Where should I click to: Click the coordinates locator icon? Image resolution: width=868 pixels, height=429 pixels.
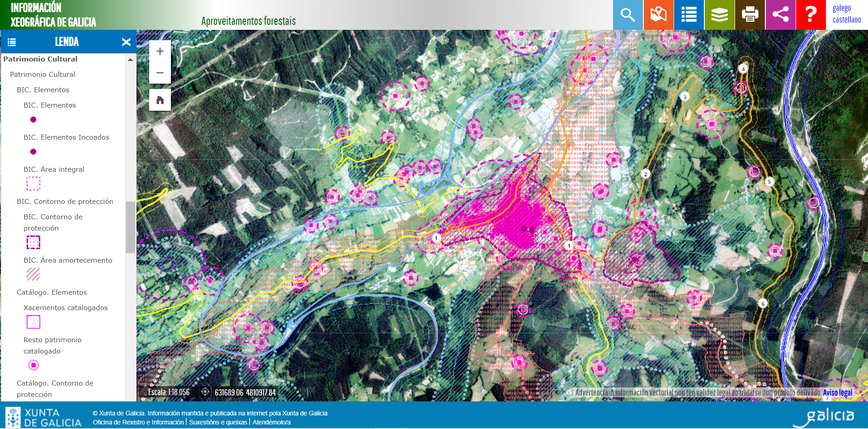tap(205, 392)
